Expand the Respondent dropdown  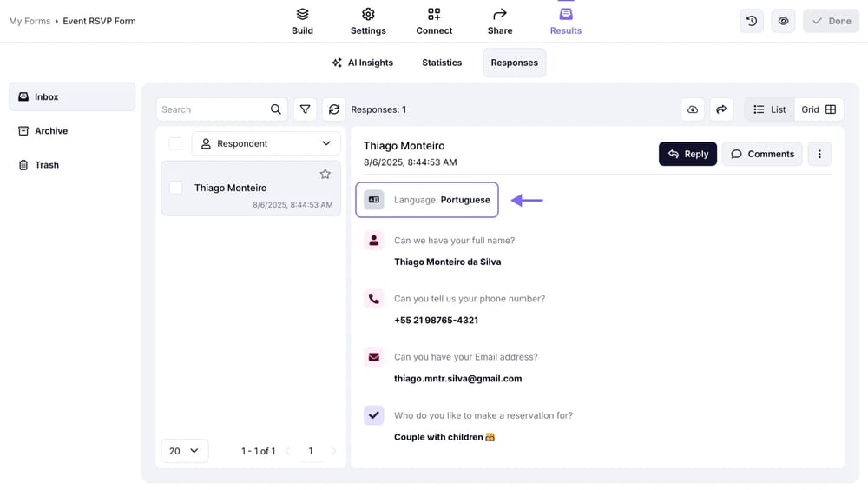pyautogui.click(x=266, y=143)
